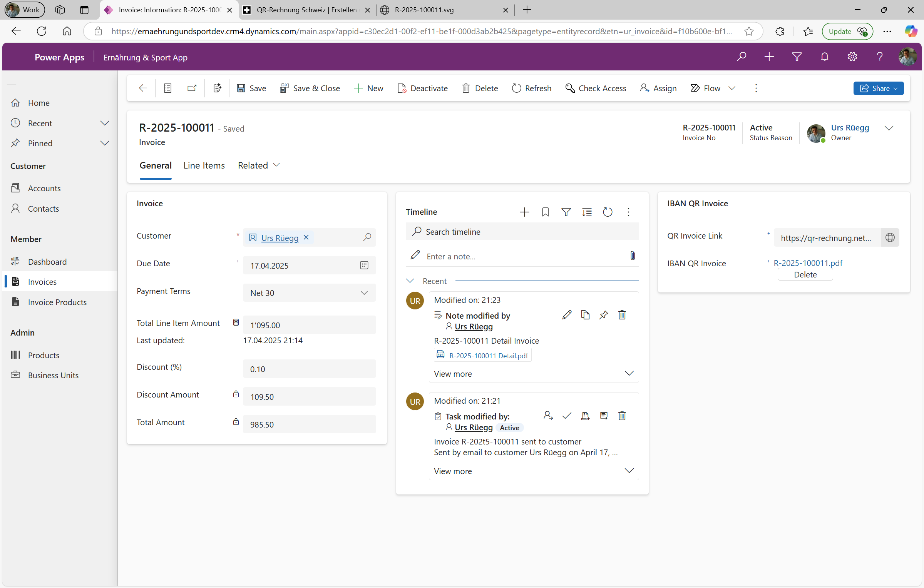Click the Search timeline field

pyautogui.click(x=522, y=232)
